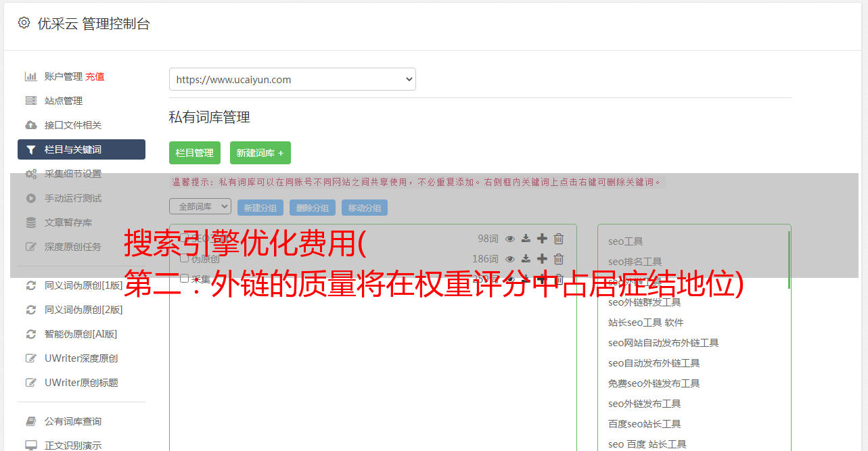
Task: Click the bar chart icon for 账户管理
Action: [30, 76]
